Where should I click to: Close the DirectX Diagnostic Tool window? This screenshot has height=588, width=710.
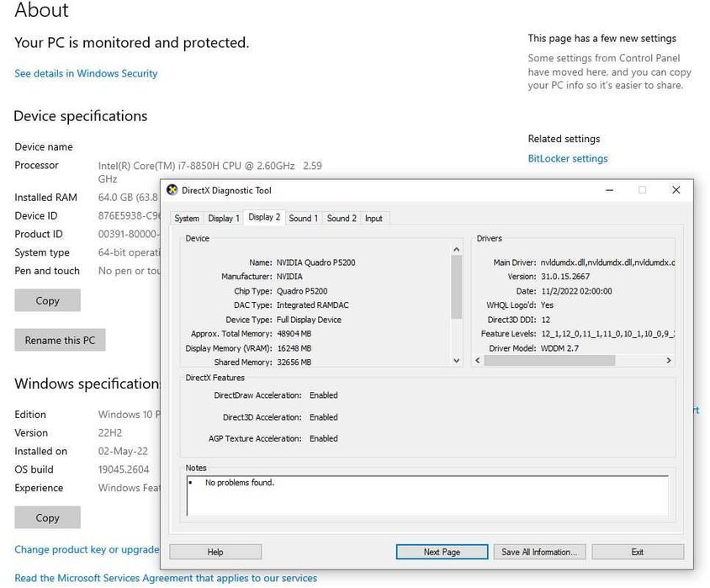click(676, 190)
